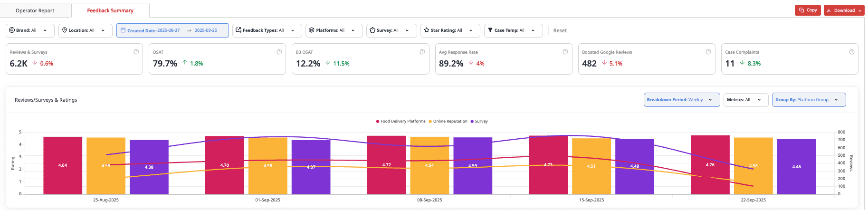Click the Survey pentagon icon

point(372,30)
